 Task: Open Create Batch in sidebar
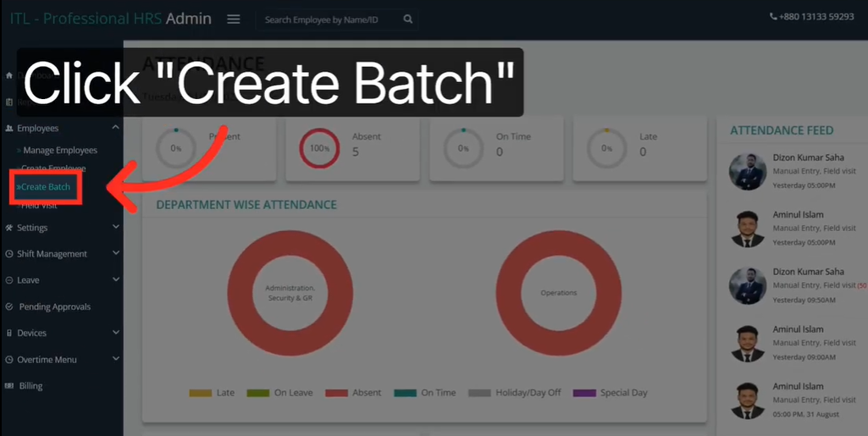46,187
